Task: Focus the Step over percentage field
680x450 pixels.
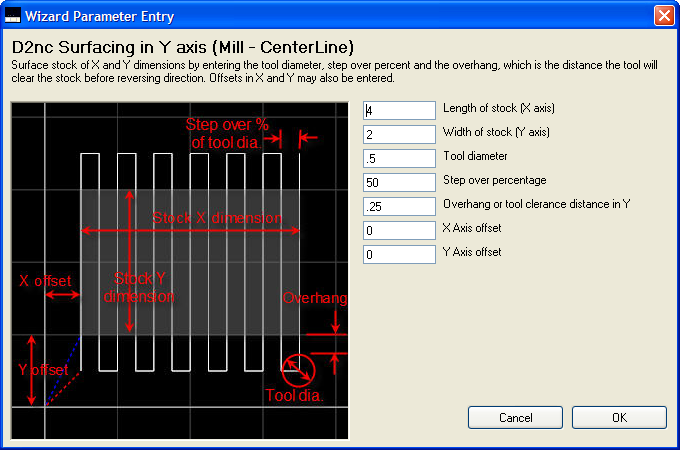Action: [x=399, y=183]
